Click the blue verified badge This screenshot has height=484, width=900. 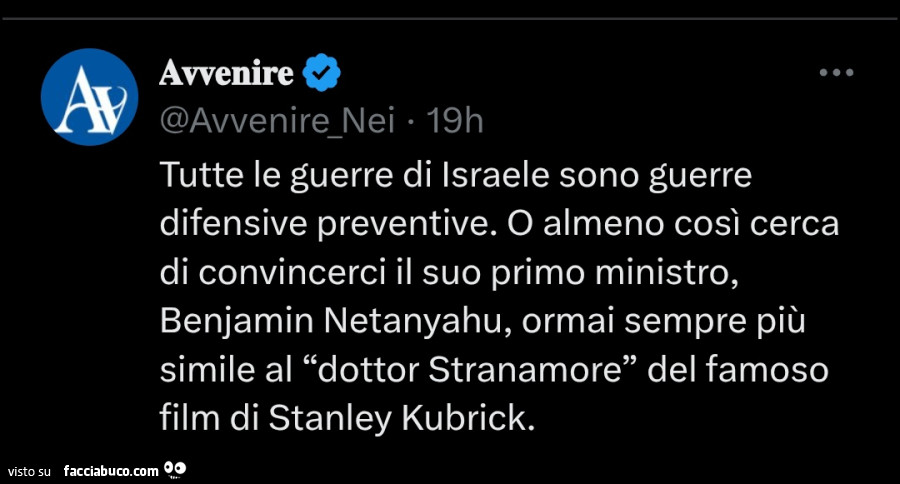click(321, 72)
